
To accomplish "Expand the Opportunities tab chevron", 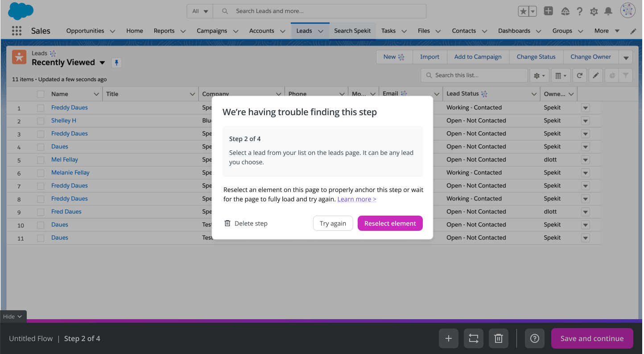I will pyautogui.click(x=112, y=31).
